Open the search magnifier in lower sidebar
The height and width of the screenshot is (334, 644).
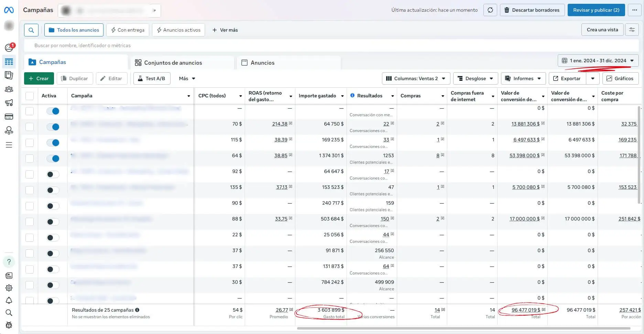pos(9,313)
